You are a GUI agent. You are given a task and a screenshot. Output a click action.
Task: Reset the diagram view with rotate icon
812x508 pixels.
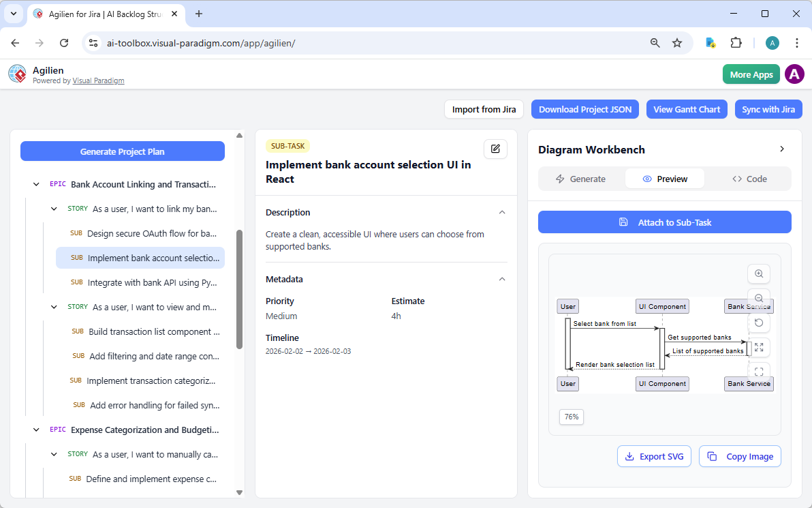[759, 323]
